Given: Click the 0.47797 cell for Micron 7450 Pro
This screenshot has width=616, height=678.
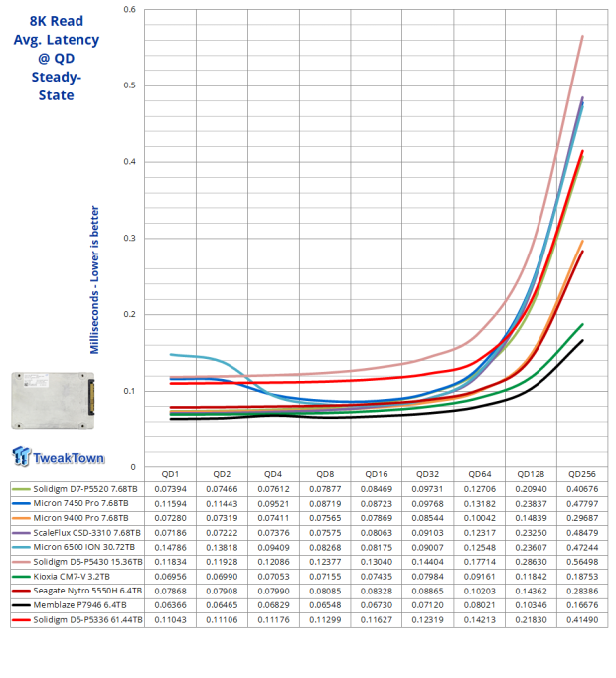Looking at the screenshot, I should point(582,504).
